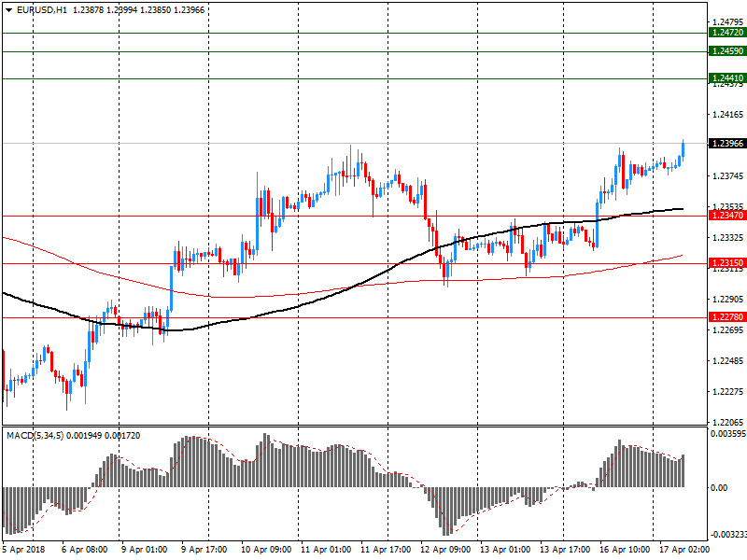Click the 10 Apr 09:00 time label
Viewport: 747px width, 560px height.
pyautogui.click(x=266, y=550)
